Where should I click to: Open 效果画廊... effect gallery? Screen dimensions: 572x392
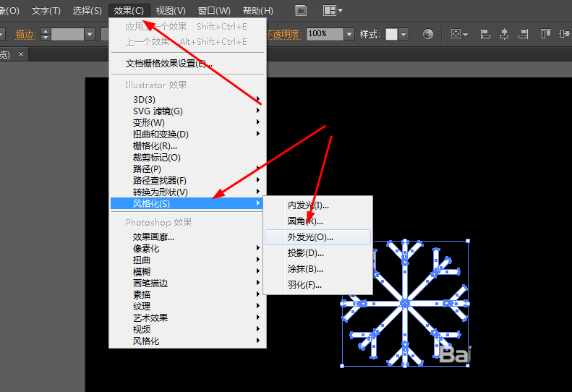(187, 237)
